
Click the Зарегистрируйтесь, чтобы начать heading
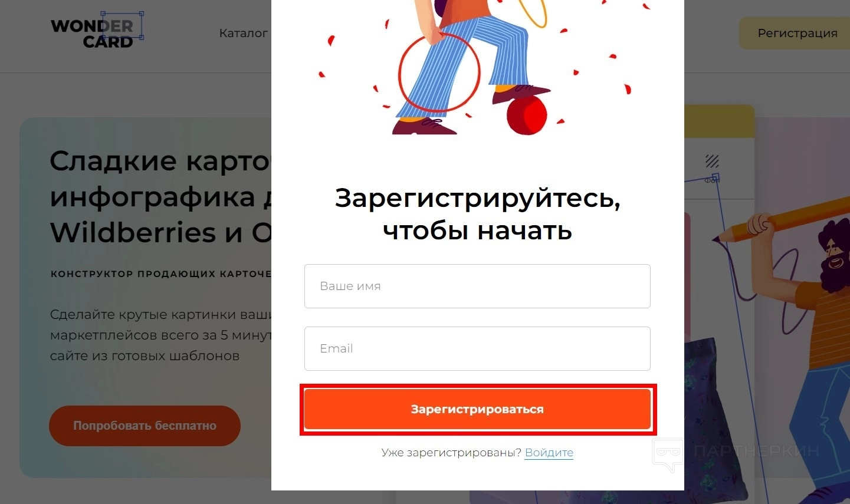pyautogui.click(x=477, y=214)
